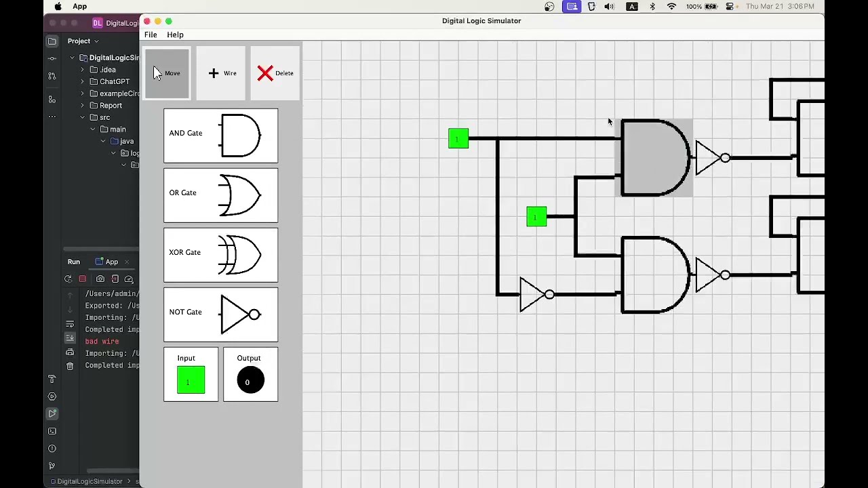Pick the NOT Gate from palette
The image size is (868, 488).
[220, 314]
